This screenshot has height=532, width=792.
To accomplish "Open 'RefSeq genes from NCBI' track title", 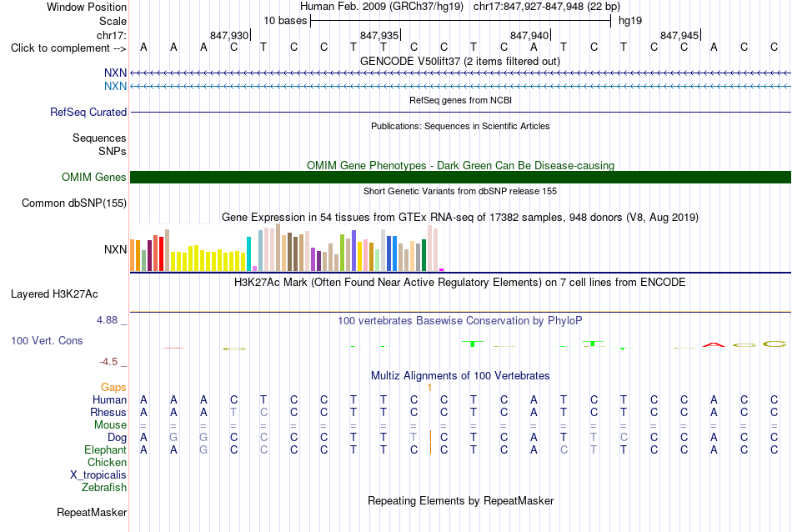I will click(x=460, y=101).
